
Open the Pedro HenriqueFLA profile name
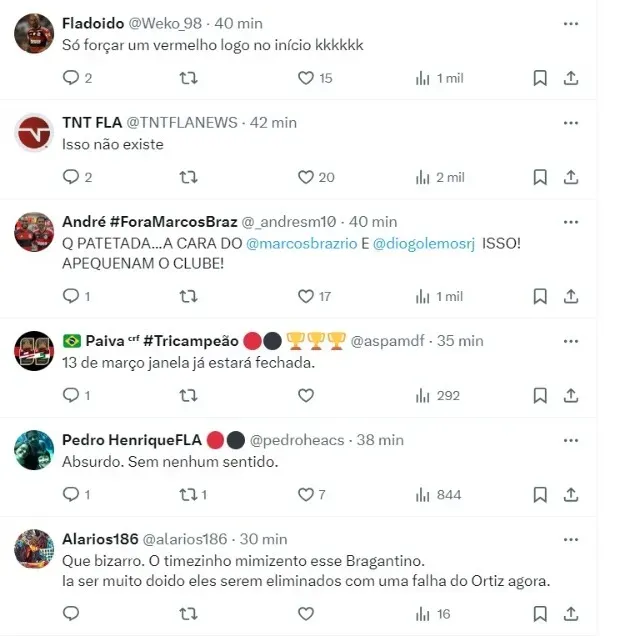[x=132, y=440]
